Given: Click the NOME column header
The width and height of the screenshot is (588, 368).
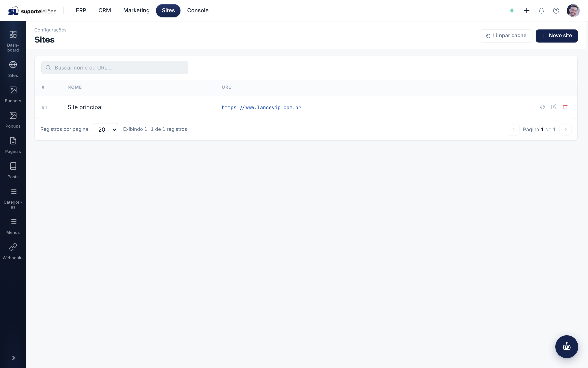Looking at the screenshot, I should tap(75, 87).
